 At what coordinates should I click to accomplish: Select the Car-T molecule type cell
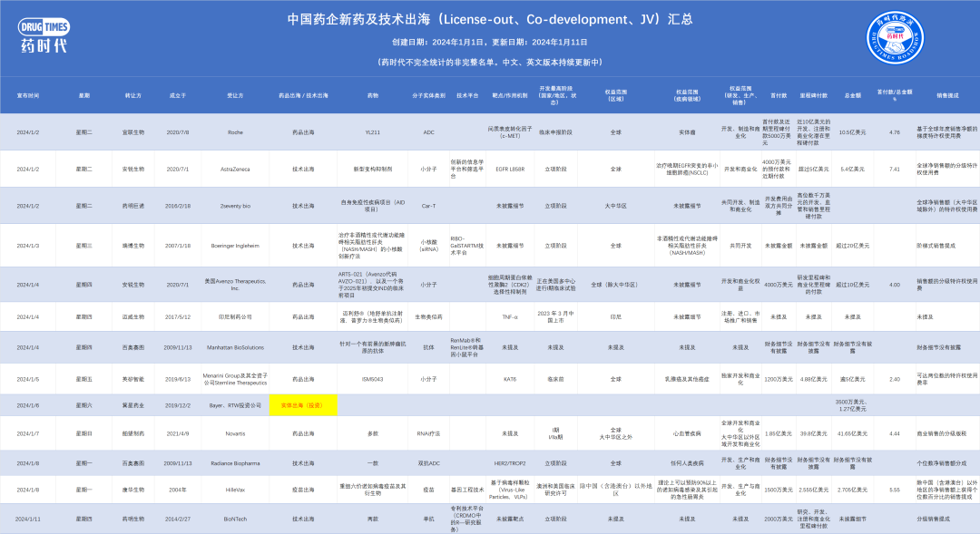click(428, 206)
